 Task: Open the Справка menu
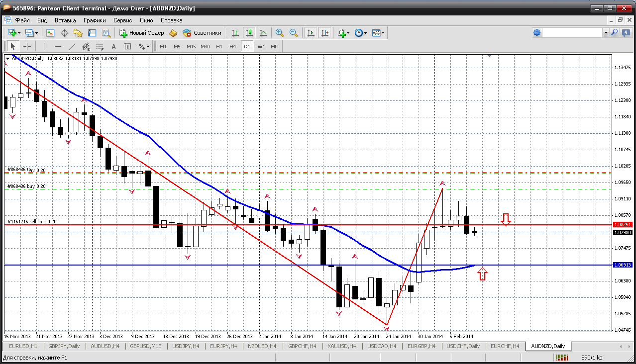click(171, 20)
